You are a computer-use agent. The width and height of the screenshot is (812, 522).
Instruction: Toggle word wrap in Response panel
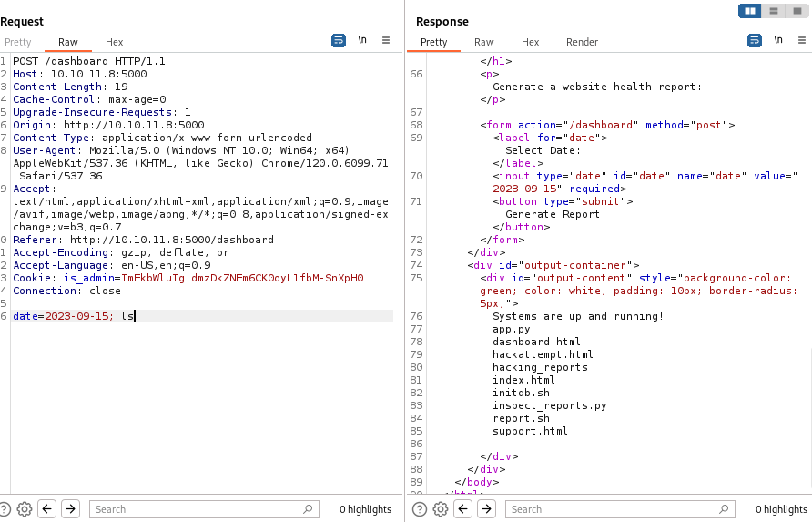[x=755, y=40]
